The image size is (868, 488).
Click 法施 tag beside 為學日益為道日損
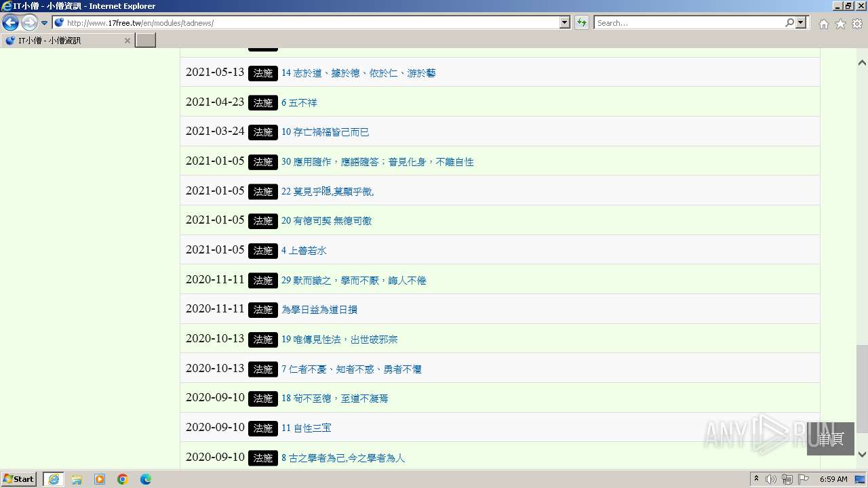263,310
